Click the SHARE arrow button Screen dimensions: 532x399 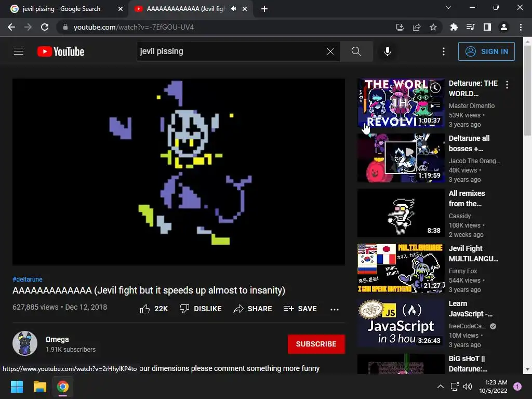click(x=253, y=309)
